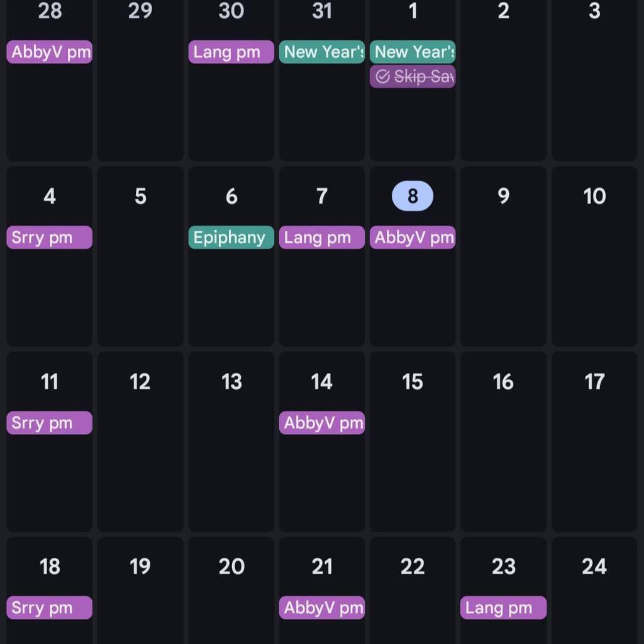Open New Year's event on the 31st
Image resolution: width=644 pixels, height=644 pixels.
click(321, 52)
